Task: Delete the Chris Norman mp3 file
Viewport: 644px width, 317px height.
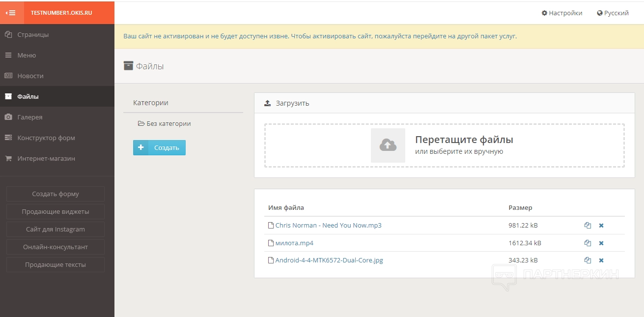Action: point(601,226)
